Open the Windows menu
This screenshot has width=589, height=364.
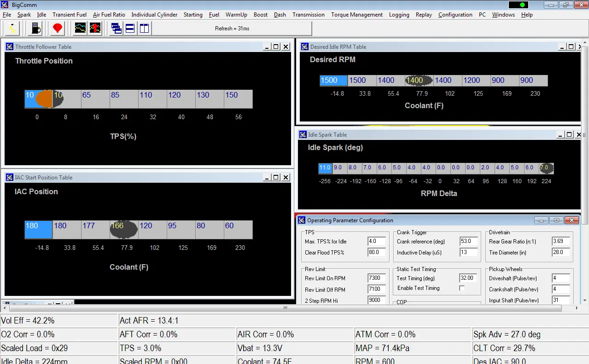pyautogui.click(x=504, y=15)
